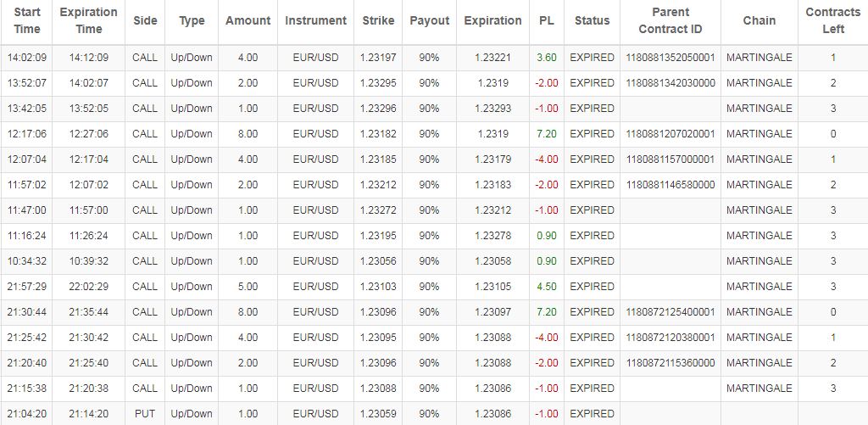Click the Parent Contract ID header
The width and height of the screenshot is (868, 425).
click(x=670, y=20)
